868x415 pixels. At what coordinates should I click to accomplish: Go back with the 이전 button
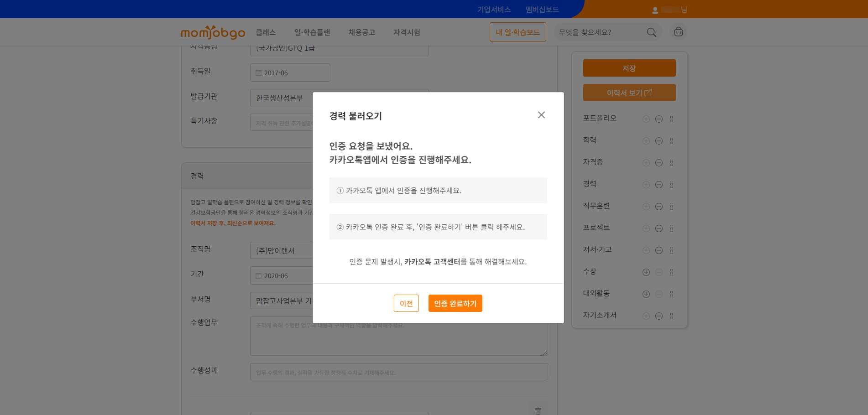[x=406, y=303]
